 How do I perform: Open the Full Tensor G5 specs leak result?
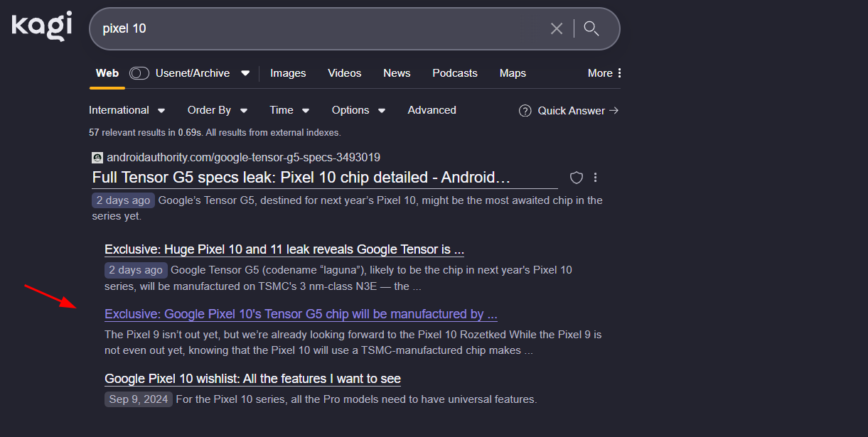pos(301,178)
